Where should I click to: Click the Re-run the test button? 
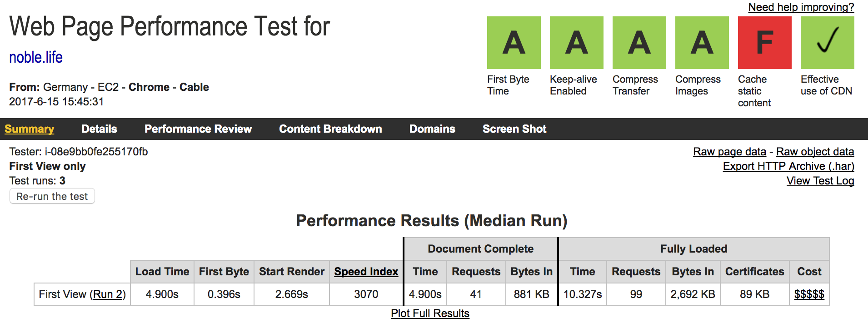point(52,196)
